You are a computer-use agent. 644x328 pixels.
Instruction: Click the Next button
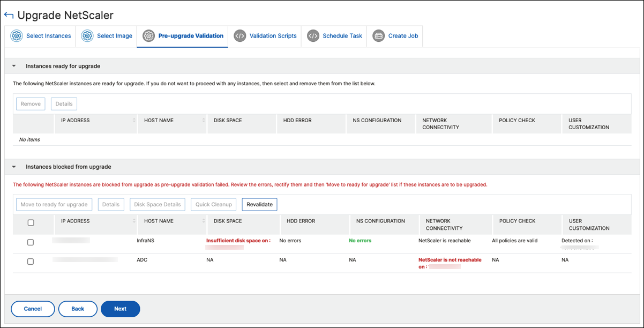click(120, 309)
